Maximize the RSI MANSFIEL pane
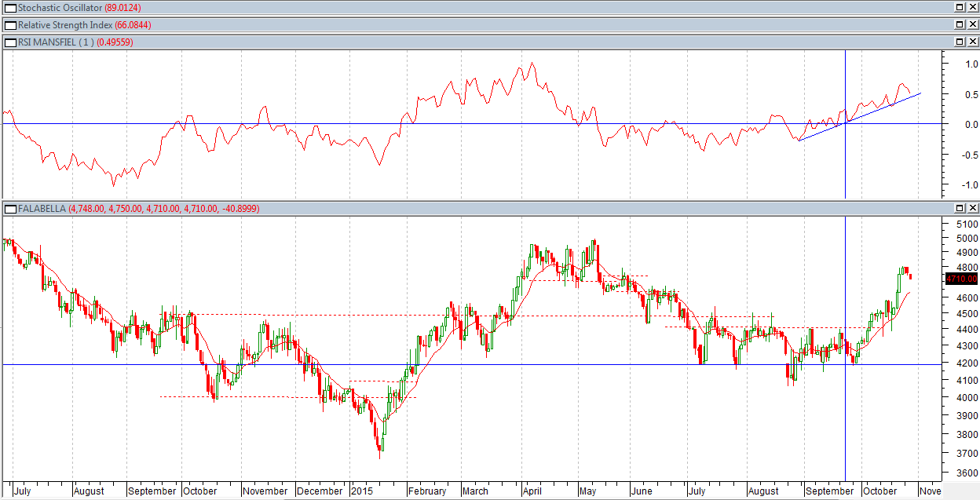980x500 pixels. tap(960, 42)
